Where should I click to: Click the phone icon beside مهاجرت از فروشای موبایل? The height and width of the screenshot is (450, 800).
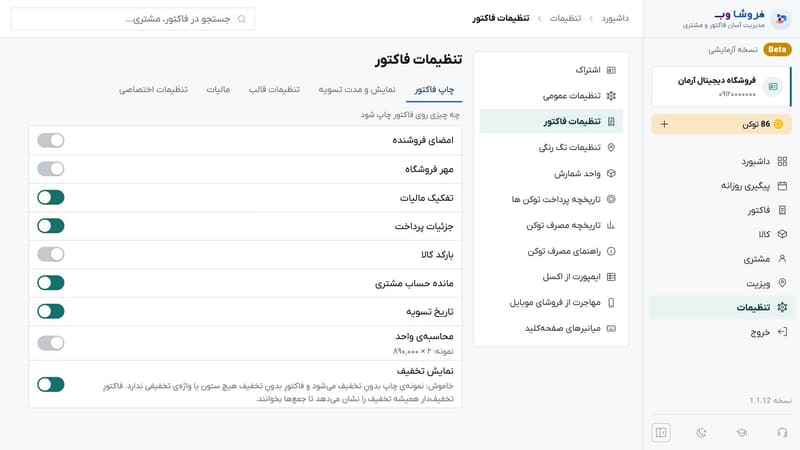click(x=611, y=303)
